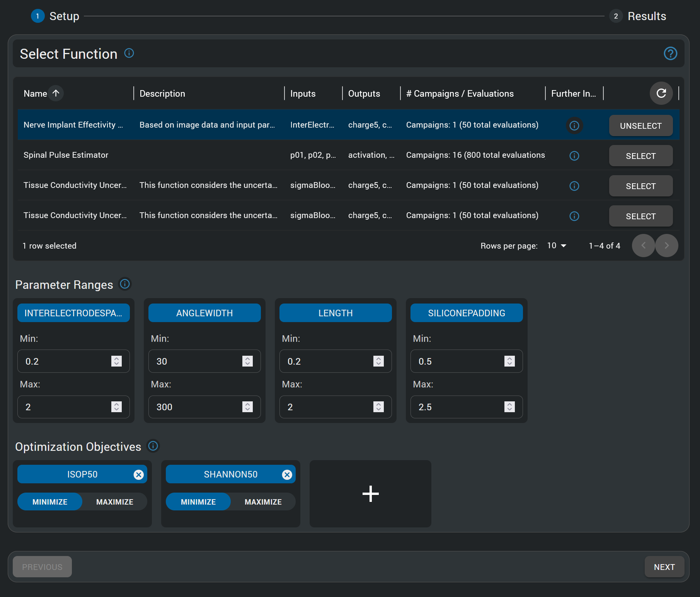
Task: Click the next page arrow
Action: (x=666, y=246)
